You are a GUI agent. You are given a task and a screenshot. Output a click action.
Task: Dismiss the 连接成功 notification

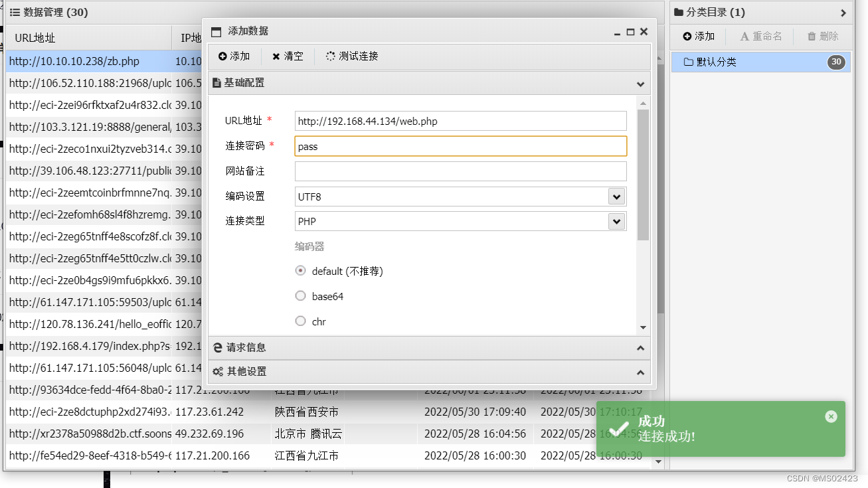(x=831, y=416)
